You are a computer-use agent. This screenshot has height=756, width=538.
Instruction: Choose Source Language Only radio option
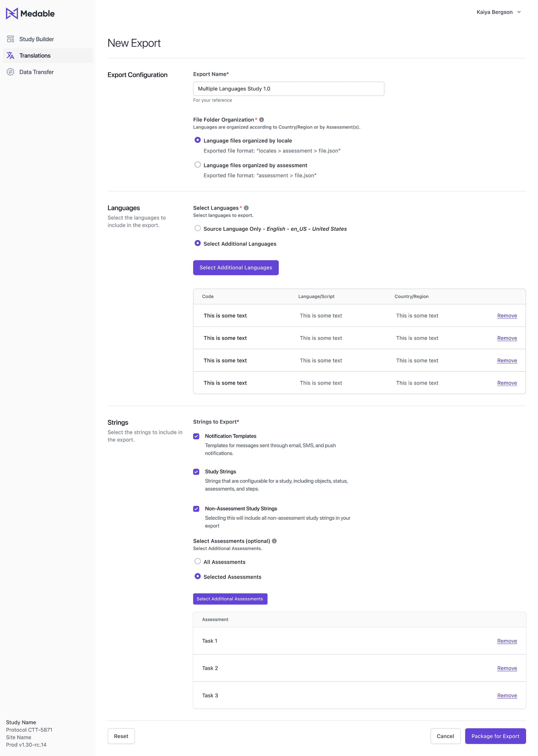(198, 228)
